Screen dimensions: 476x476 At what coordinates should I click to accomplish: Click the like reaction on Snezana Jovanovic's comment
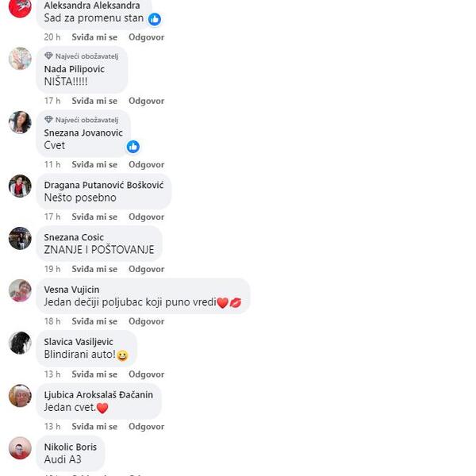pos(133,147)
